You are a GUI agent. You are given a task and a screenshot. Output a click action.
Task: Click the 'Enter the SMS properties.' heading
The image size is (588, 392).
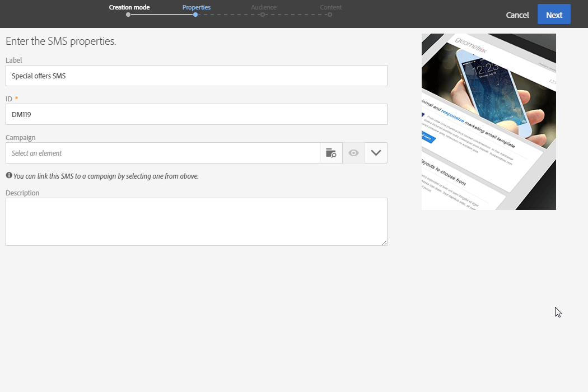[x=60, y=41]
